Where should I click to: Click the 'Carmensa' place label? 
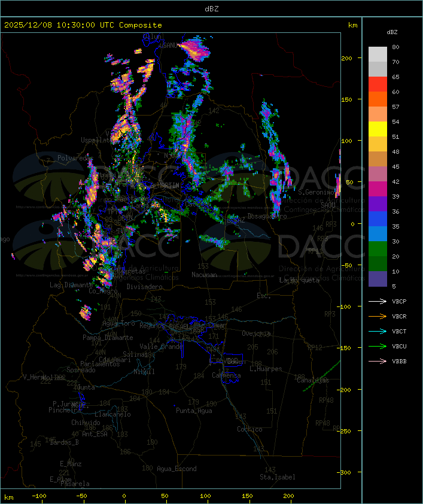click(x=226, y=375)
